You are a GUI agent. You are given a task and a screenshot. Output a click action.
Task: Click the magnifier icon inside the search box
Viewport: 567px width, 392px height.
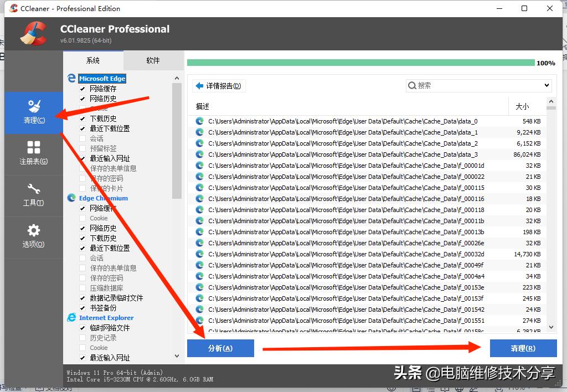pyautogui.click(x=412, y=85)
